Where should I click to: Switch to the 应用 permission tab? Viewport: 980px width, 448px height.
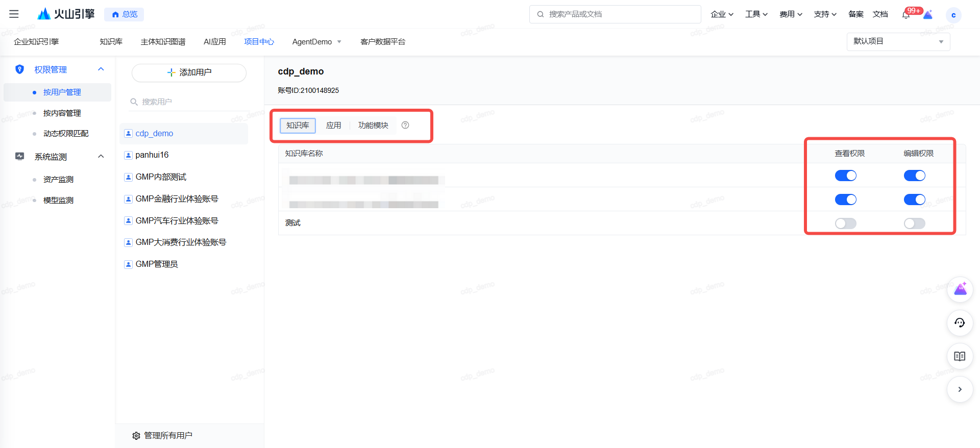click(x=333, y=126)
